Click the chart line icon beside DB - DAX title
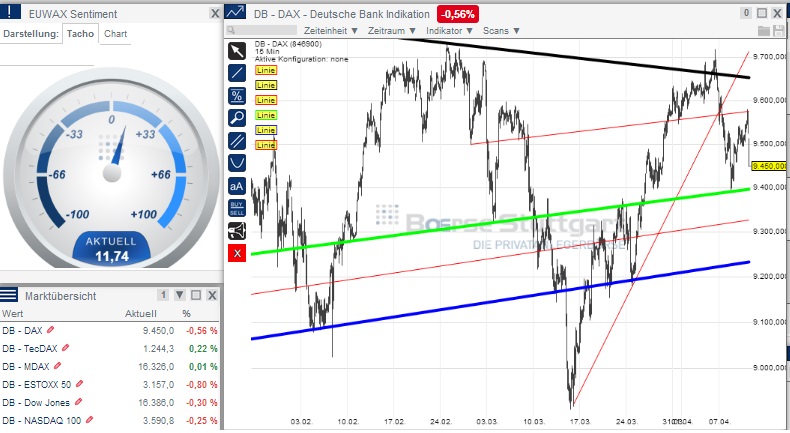 point(235,12)
